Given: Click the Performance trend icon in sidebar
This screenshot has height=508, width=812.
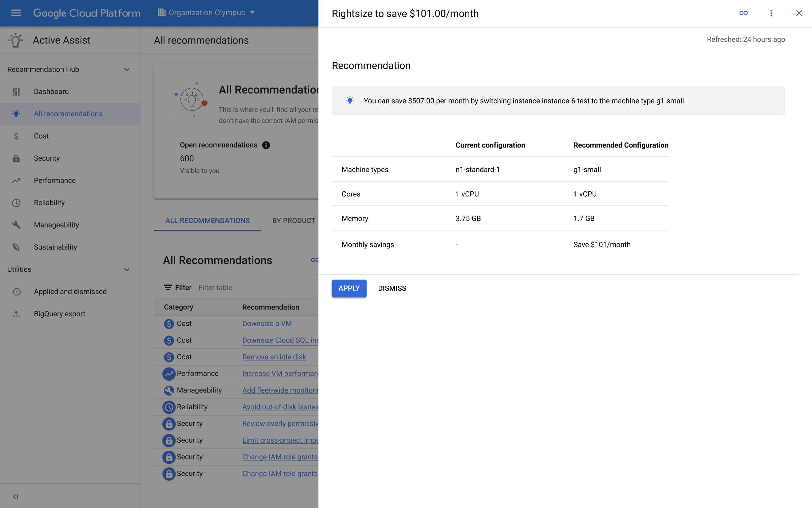Looking at the screenshot, I should 17,180.
